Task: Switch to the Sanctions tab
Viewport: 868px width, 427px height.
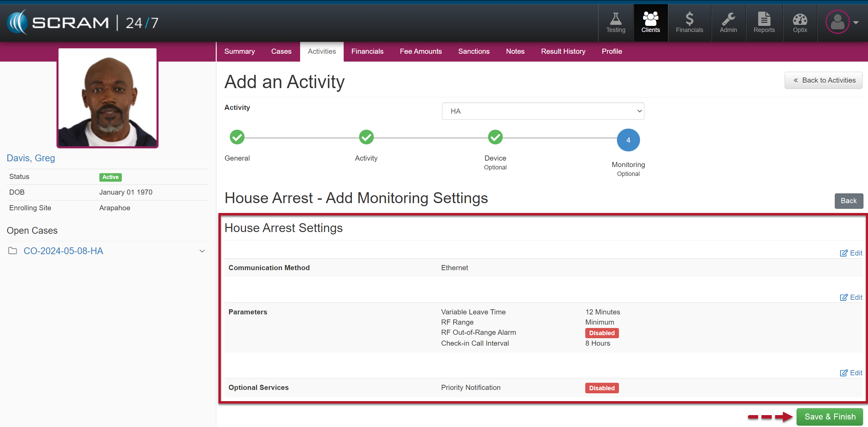Action: click(474, 51)
